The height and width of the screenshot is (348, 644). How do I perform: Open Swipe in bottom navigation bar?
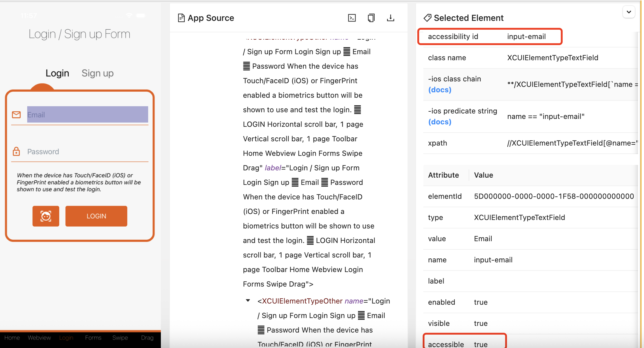120,338
